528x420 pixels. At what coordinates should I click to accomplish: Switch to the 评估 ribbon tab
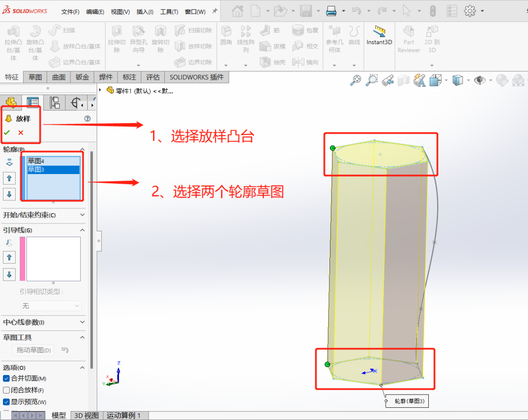[x=153, y=77]
